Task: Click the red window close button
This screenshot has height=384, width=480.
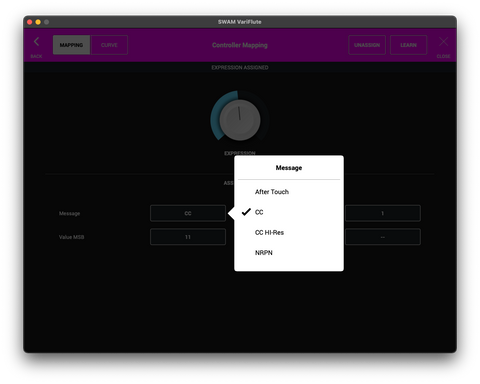Action: (29, 22)
